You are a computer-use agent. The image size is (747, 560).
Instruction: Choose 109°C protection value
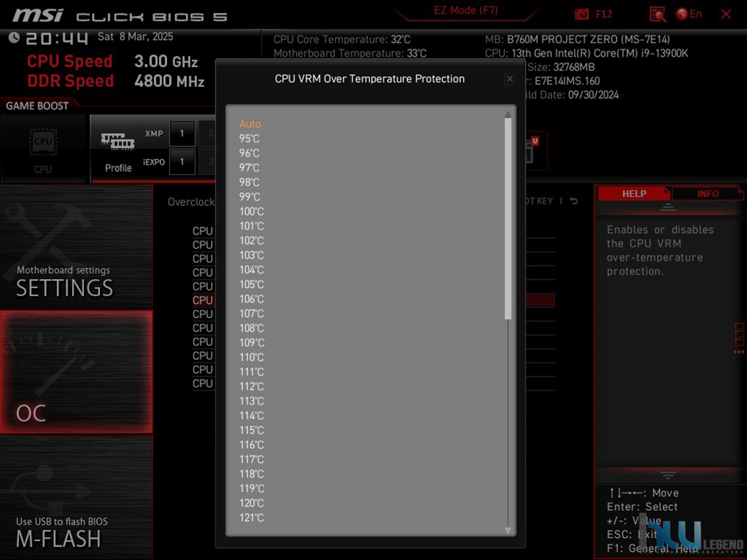point(251,343)
